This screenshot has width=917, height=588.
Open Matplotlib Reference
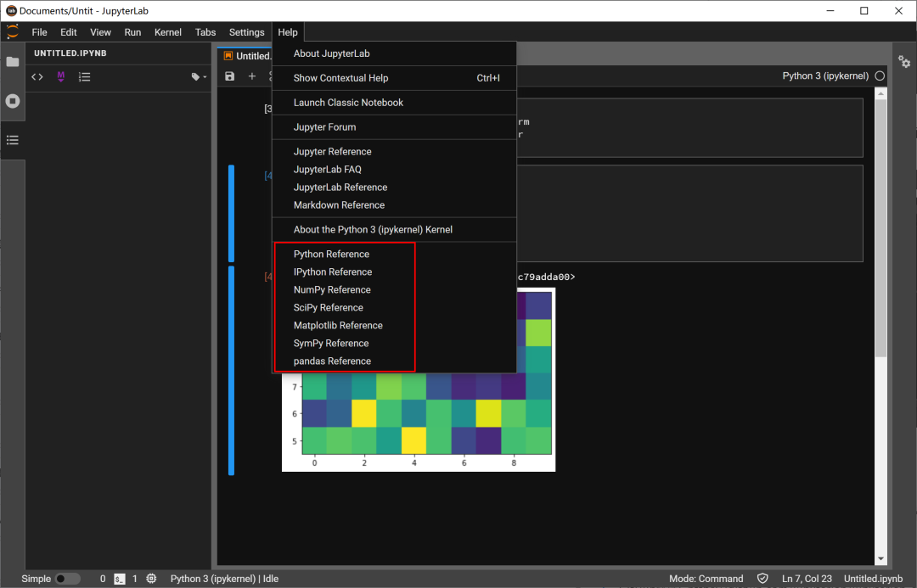[x=394, y=326]
